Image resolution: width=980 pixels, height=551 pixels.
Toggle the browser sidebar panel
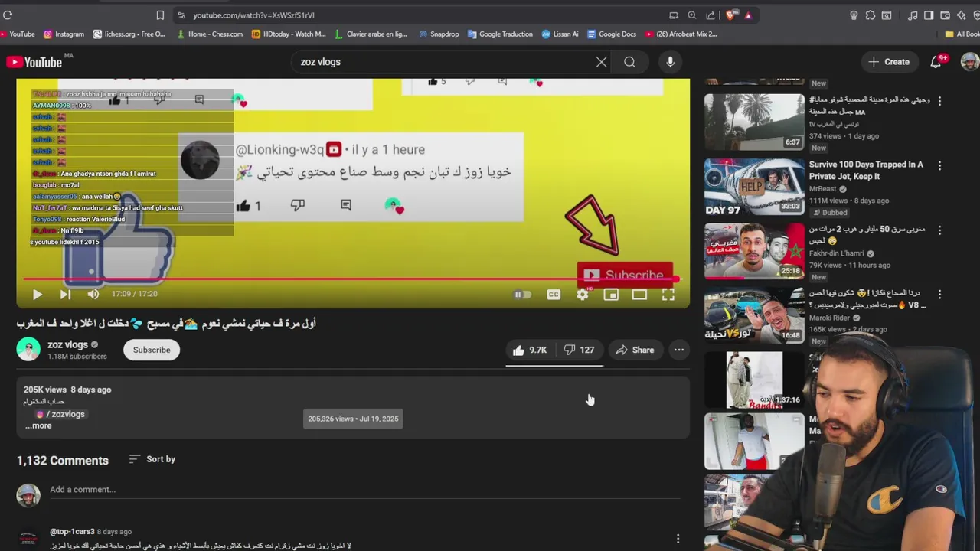929,15
